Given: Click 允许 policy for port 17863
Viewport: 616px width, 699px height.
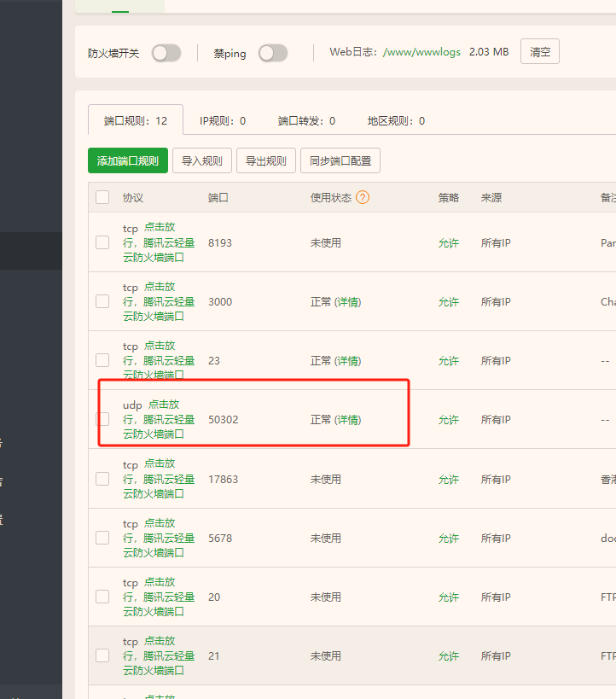Looking at the screenshot, I should pyautogui.click(x=449, y=479).
